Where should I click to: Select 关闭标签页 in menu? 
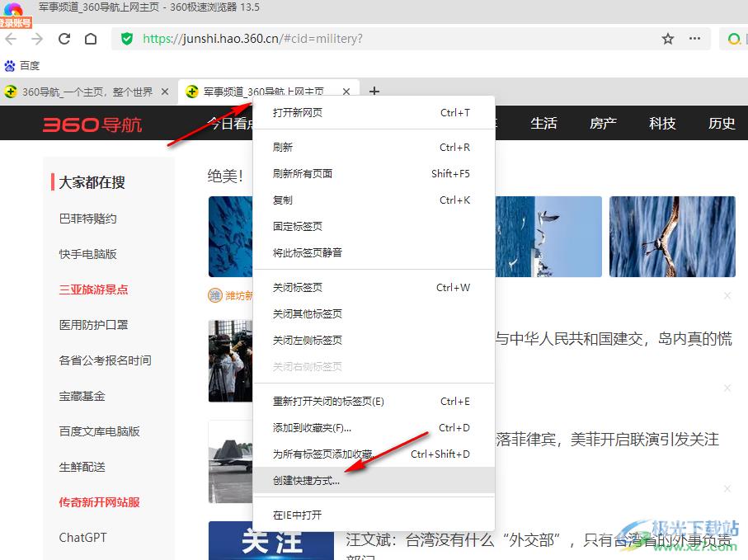374,288
